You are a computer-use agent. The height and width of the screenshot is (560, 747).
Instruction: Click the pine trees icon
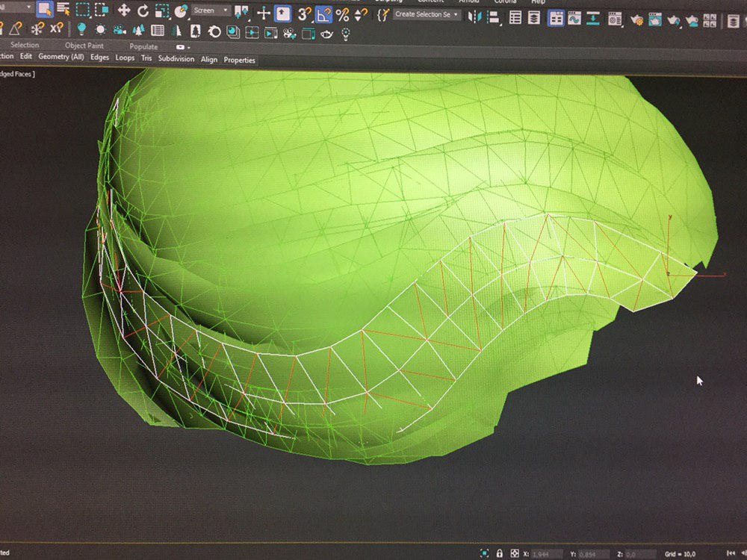[139, 31]
